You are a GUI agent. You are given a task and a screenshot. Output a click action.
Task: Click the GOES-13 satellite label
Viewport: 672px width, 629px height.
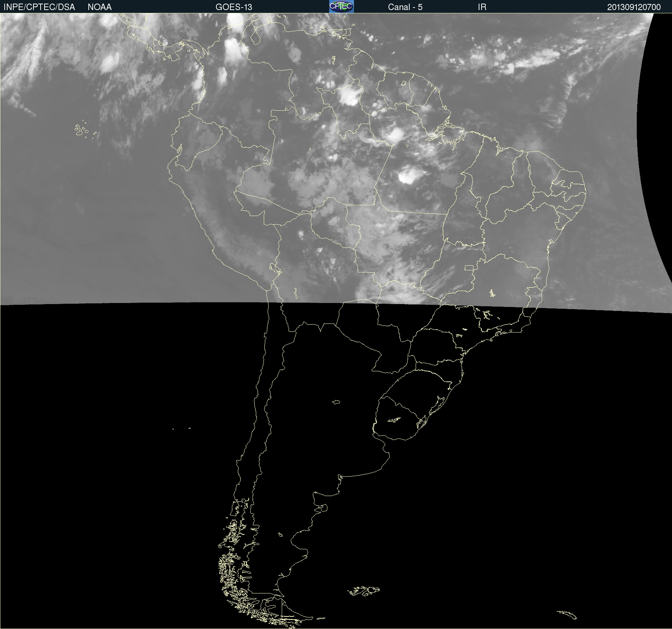click(234, 7)
